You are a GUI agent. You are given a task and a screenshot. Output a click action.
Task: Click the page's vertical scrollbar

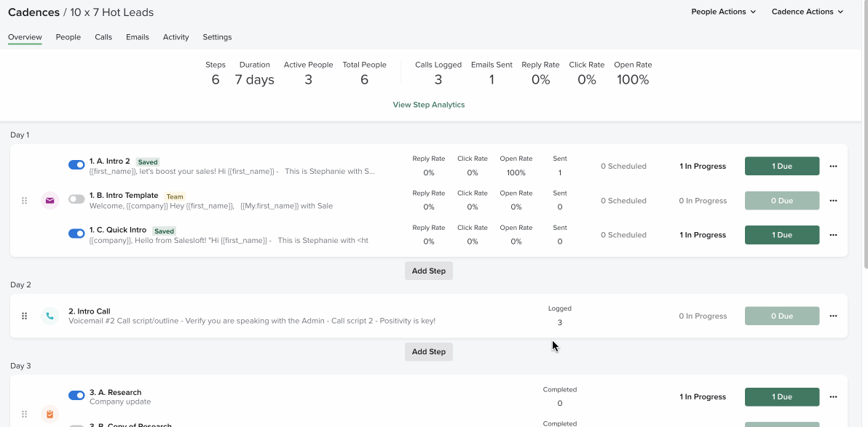pyautogui.click(x=864, y=145)
